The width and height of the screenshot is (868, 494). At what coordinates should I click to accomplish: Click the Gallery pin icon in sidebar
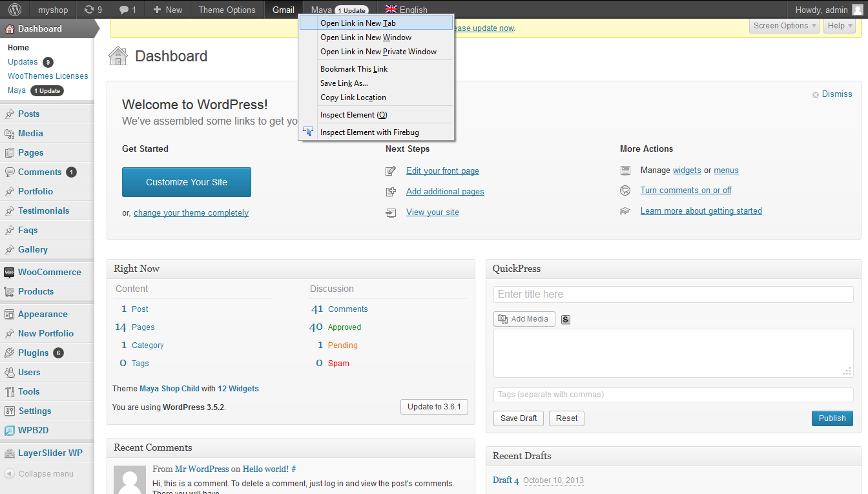pyautogui.click(x=9, y=249)
